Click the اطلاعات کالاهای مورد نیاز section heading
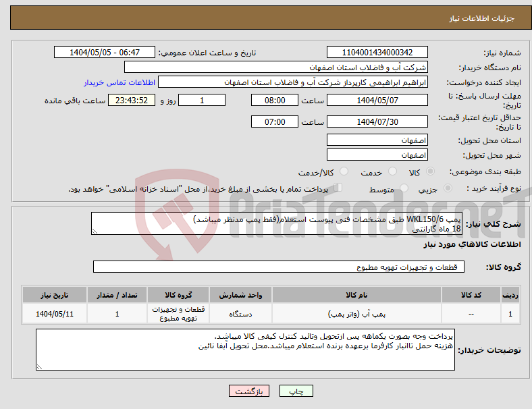 pyautogui.click(x=472, y=244)
